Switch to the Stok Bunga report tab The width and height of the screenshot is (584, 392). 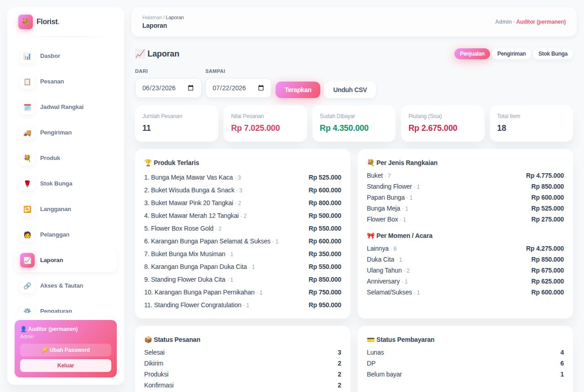[x=553, y=54]
